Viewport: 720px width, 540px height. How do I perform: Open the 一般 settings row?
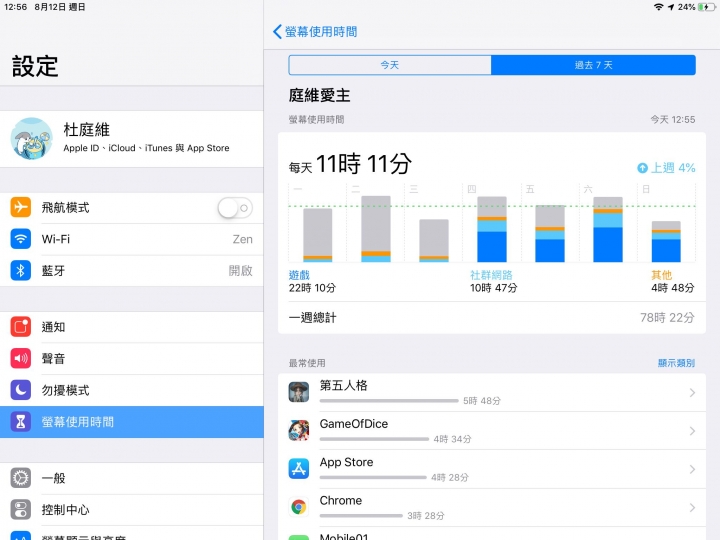point(132,478)
